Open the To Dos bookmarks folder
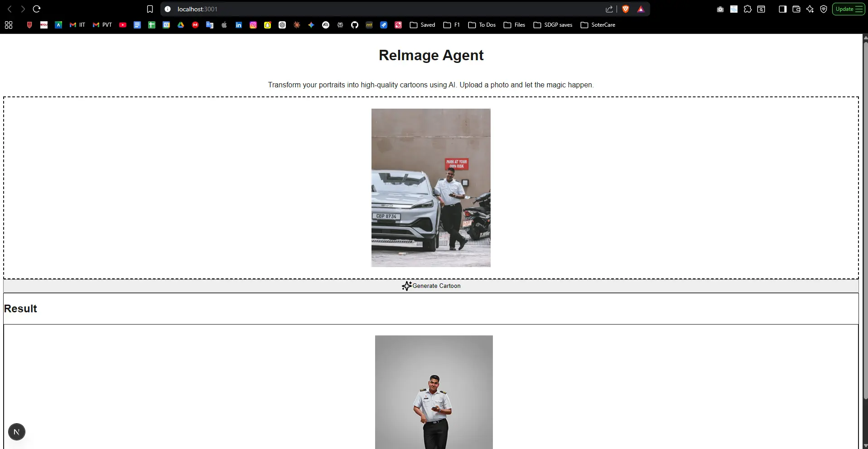Screen dimensions: 868x449 (x=481, y=25)
